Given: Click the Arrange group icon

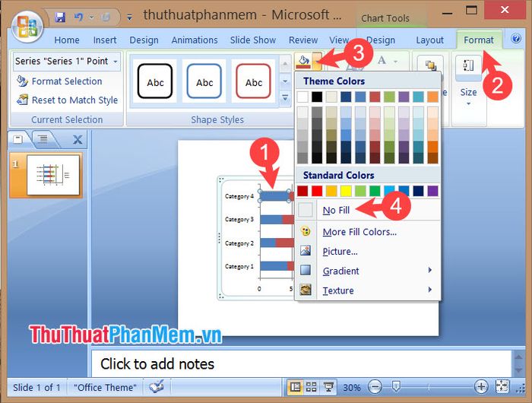Looking at the screenshot, I should 430,65.
